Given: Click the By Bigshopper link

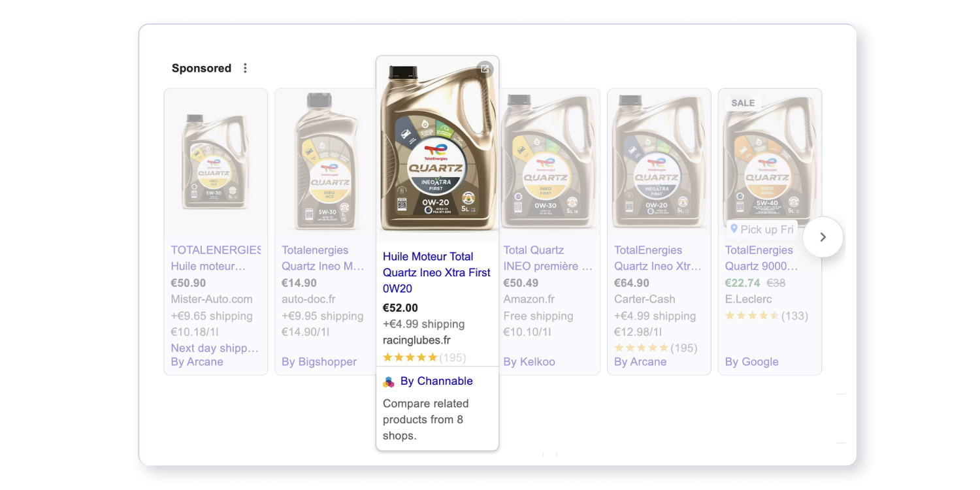Looking at the screenshot, I should [x=319, y=362].
